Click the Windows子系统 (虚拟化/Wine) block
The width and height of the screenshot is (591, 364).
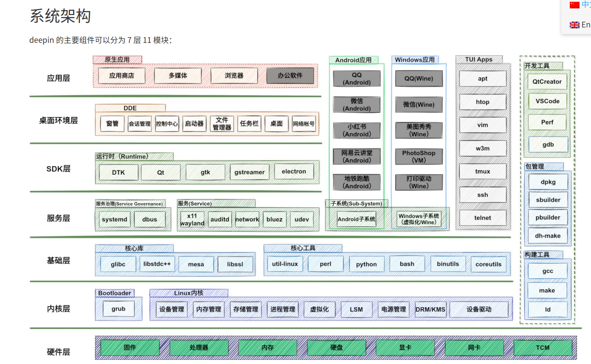(418, 219)
